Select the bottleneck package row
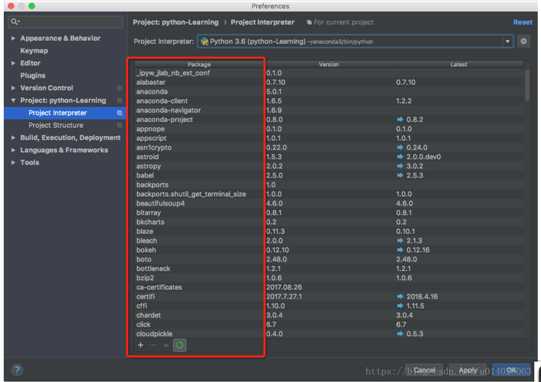 click(x=329, y=268)
